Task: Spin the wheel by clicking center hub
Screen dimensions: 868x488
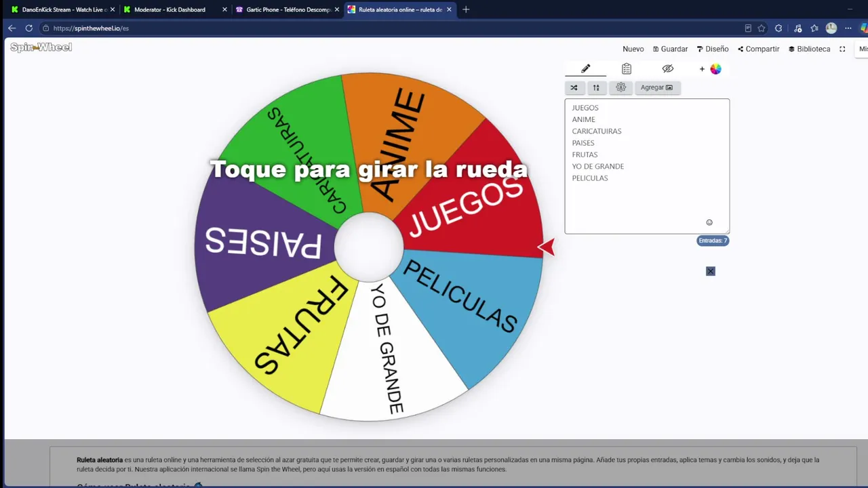Action: tap(369, 247)
